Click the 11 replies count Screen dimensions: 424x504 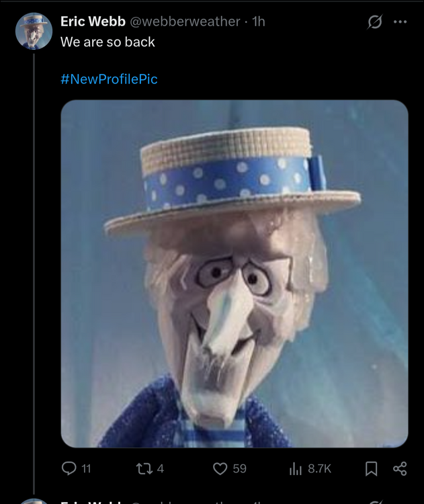coord(86,468)
